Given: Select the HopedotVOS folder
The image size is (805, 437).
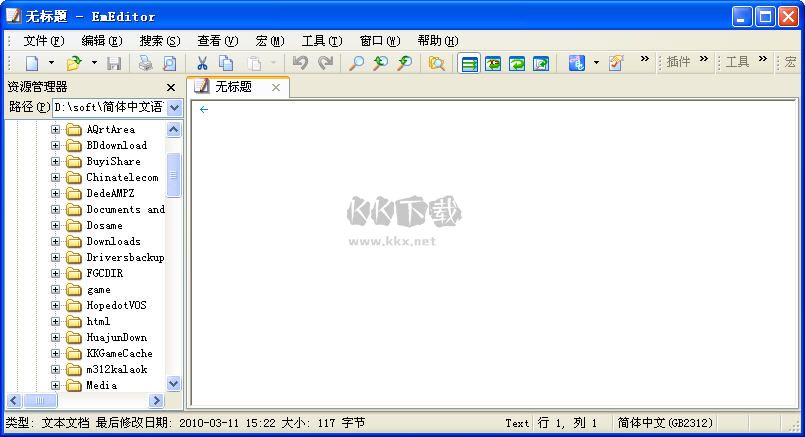Looking at the screenshot, I should tap(116, 306).
